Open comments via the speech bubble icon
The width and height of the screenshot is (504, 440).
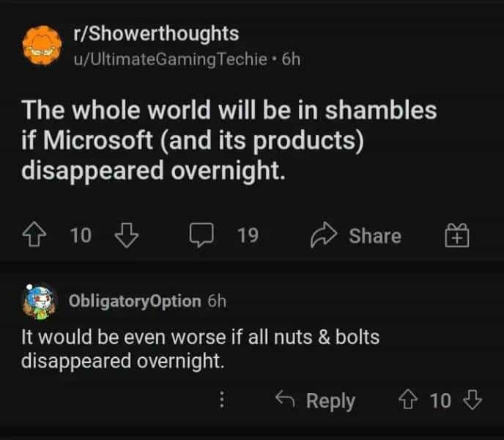pos(199,236)
